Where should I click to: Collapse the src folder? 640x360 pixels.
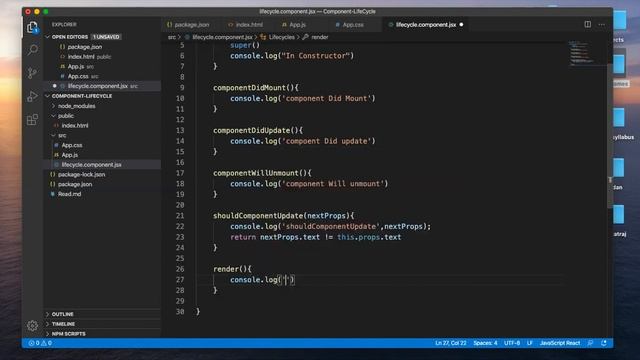point(62,135)
